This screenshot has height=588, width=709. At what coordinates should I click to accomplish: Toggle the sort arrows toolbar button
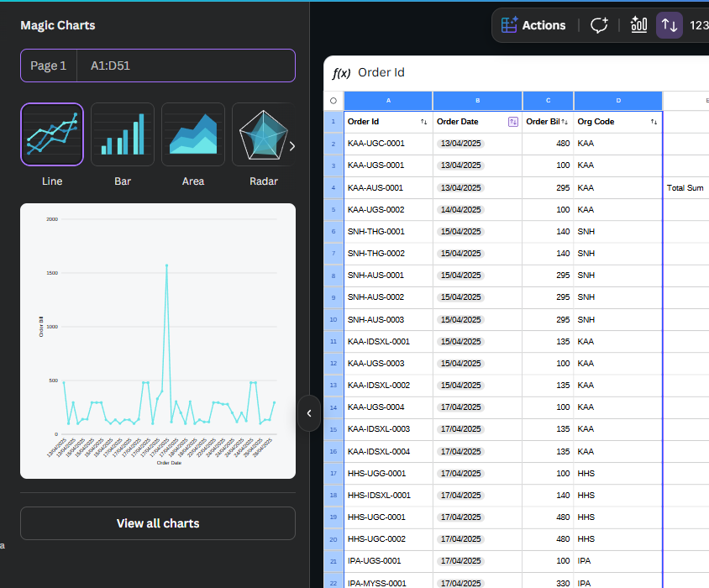670,25
